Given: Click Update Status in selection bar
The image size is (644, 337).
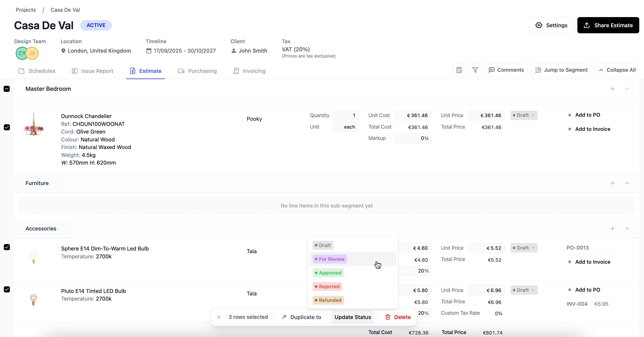Looking at the screenshot, I should coord(353,317).
